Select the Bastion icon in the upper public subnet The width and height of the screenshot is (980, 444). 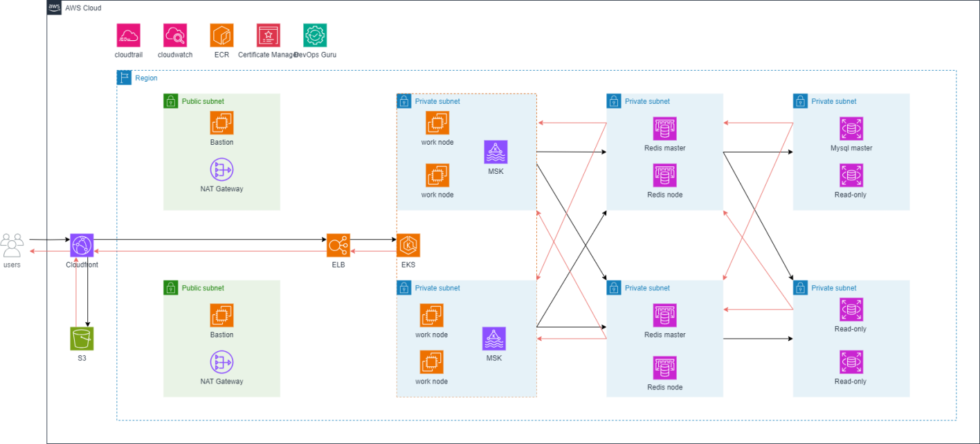222,123
